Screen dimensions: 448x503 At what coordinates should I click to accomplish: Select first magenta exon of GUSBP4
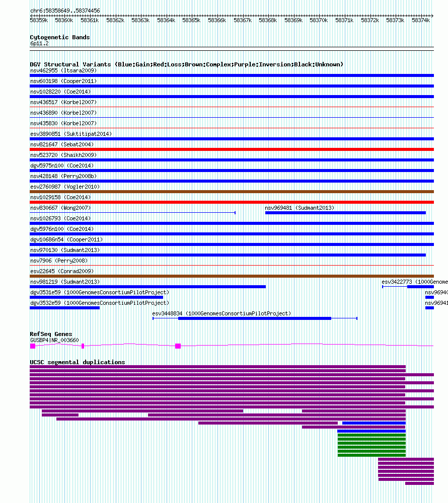(x=32, y=346)
